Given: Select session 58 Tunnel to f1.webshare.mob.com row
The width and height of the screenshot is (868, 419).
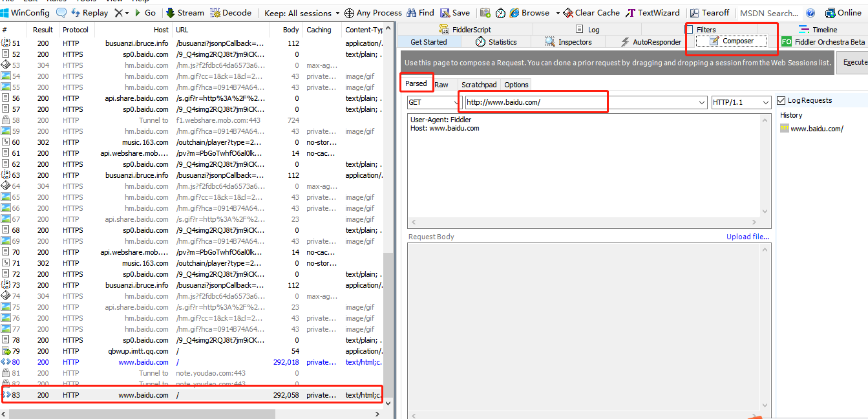Looking at the screenshot, I should 192,120.
